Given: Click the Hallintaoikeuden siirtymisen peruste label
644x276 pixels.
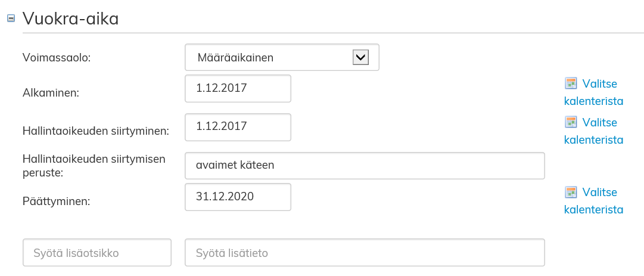Looking at the screenshot, I should pyautogui.click(x=94, y=165).
